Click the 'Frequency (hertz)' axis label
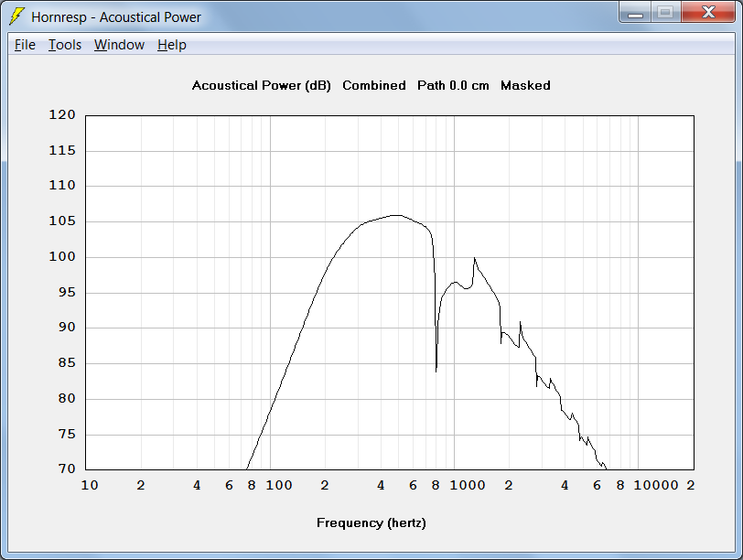Screen dimensions: 743x560 371,523
